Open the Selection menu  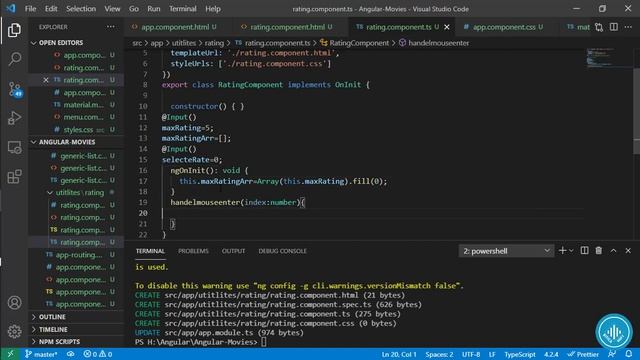pyautogui.click(x=81, y=9)
